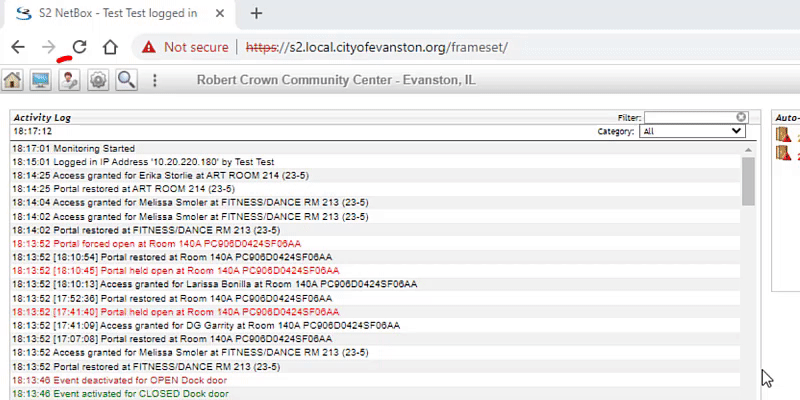Viewport: 800px width, 400px height.
Task: Click the Activity Log scrollbar thumb
Action: [748, 181]
